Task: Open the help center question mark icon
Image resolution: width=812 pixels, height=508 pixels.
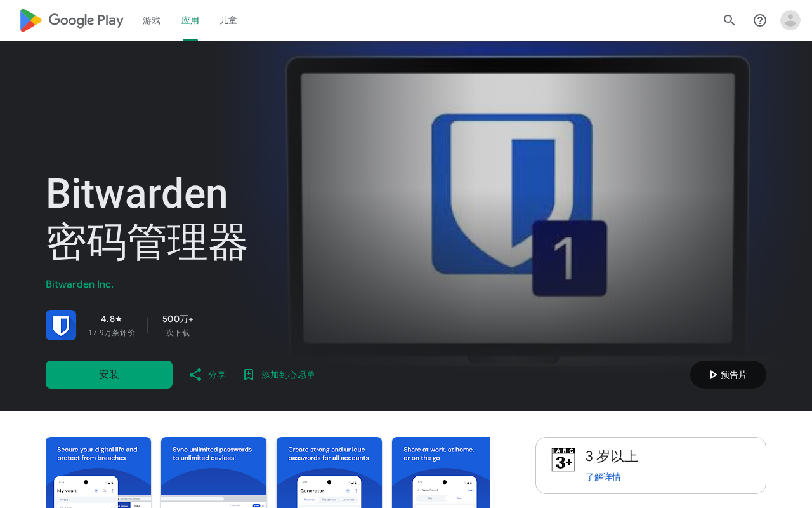Action: [760, 20]
